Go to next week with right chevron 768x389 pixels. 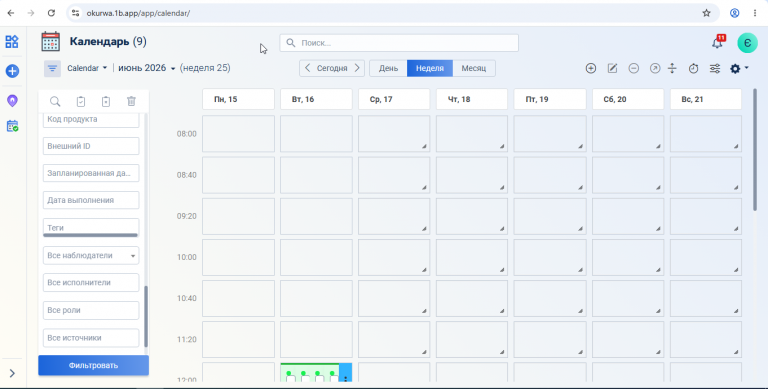[x=357, y=68]
